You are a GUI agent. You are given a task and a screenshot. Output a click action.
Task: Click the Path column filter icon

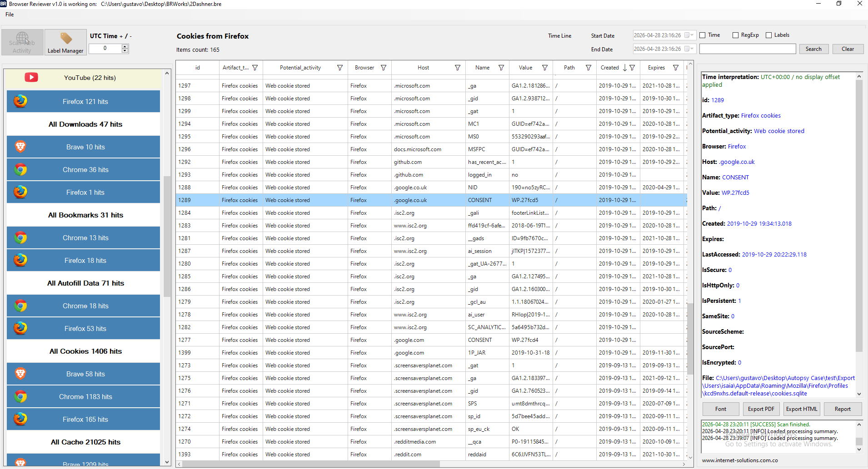coord(589,68)
